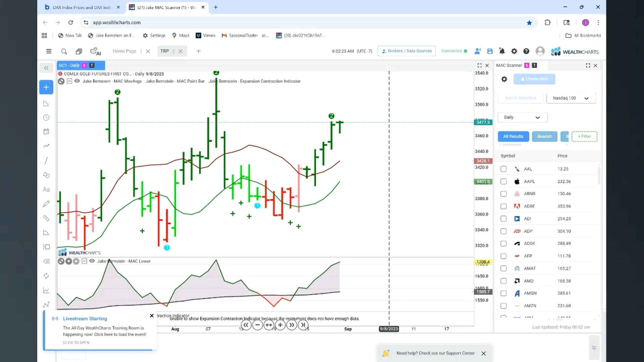
Task: Collapse the MAC Lower indicator legend
Action: coord(84,261)
